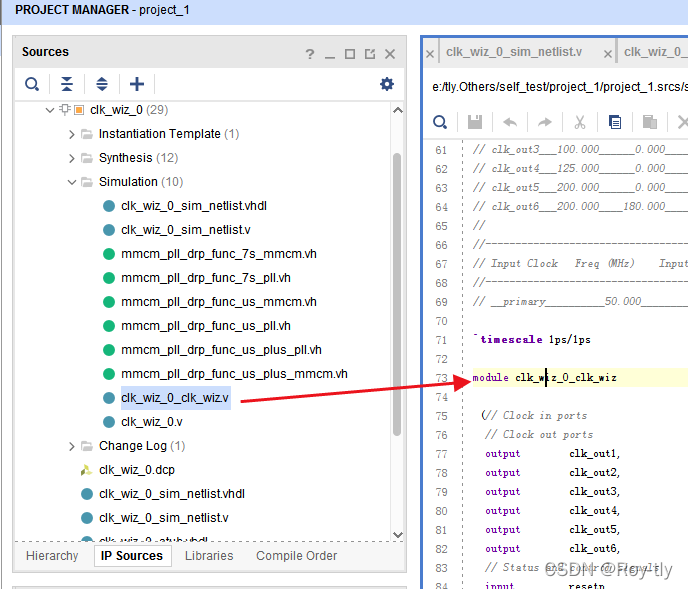Select the clk_wiz_0.dcp checkpoint file
This screenshot has width=688, height=589.
pyautogui.click(x=137, y=470)
